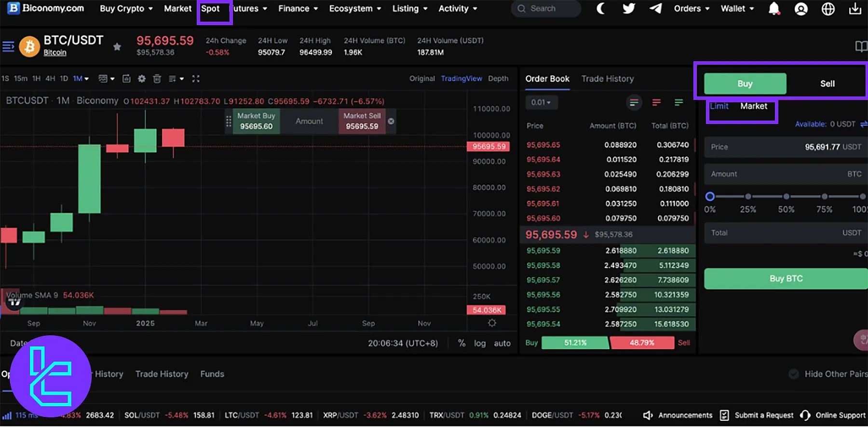Switch to Trade History tab in order book

(608, 79)
